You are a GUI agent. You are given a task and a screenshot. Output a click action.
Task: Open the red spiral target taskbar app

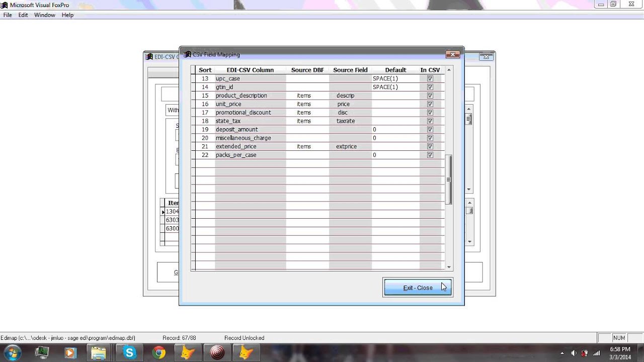(x=217, y=353)
